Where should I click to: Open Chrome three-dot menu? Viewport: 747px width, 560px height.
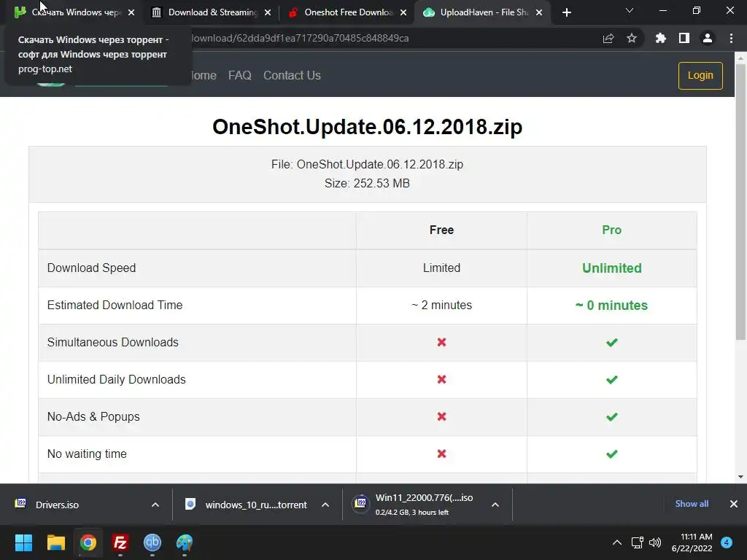[731, 38]
